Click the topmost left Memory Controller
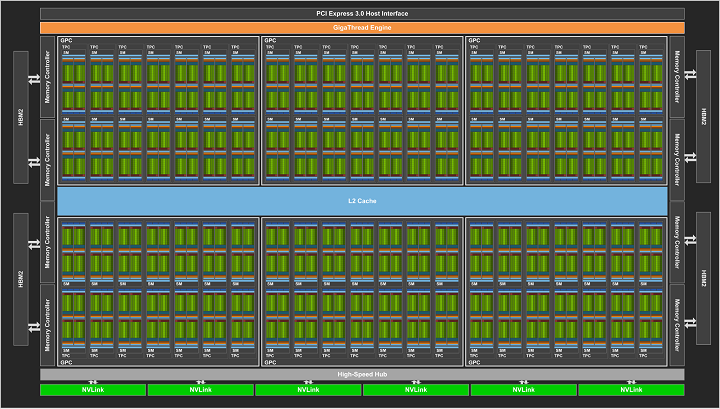 coord(47,76)
